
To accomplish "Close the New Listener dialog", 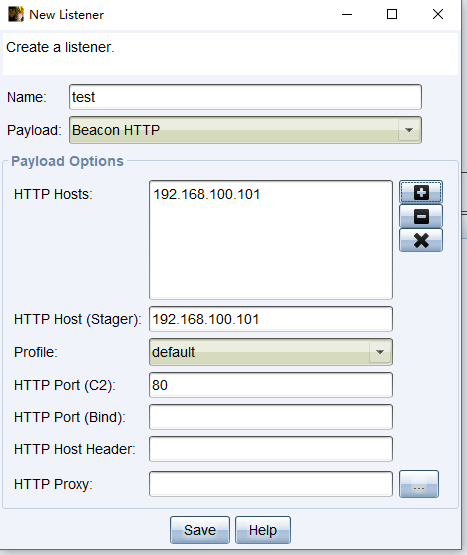I will click(x=438, y=15).
